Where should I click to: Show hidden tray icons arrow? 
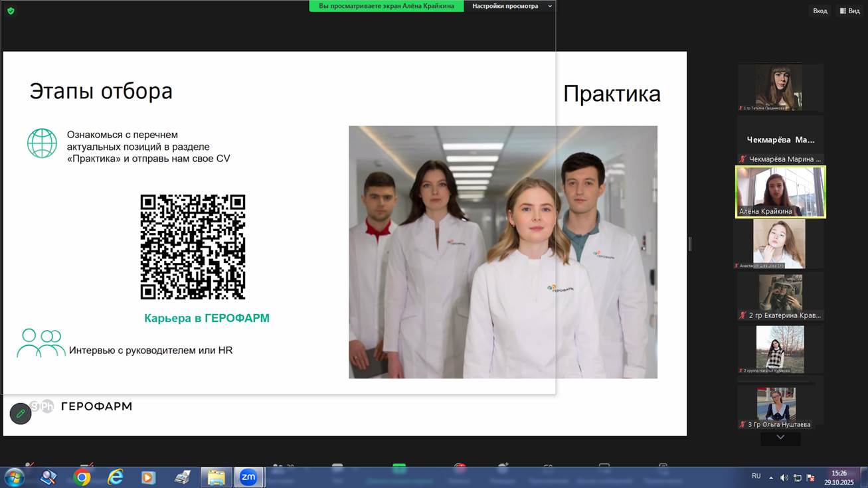point(771,477)
